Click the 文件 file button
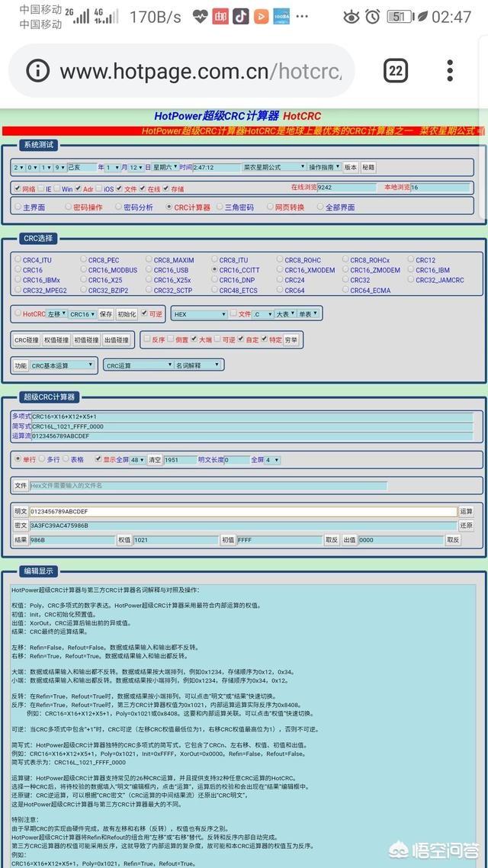 (x=21, y=485)
